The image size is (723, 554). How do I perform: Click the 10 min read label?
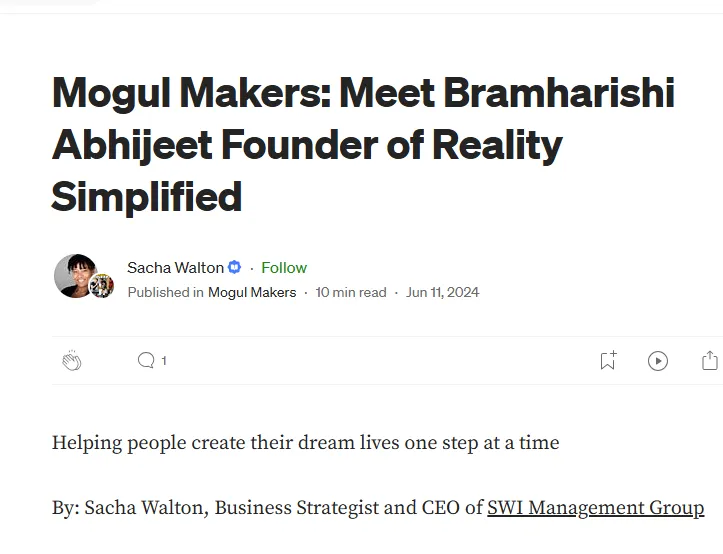coord(350,292)
